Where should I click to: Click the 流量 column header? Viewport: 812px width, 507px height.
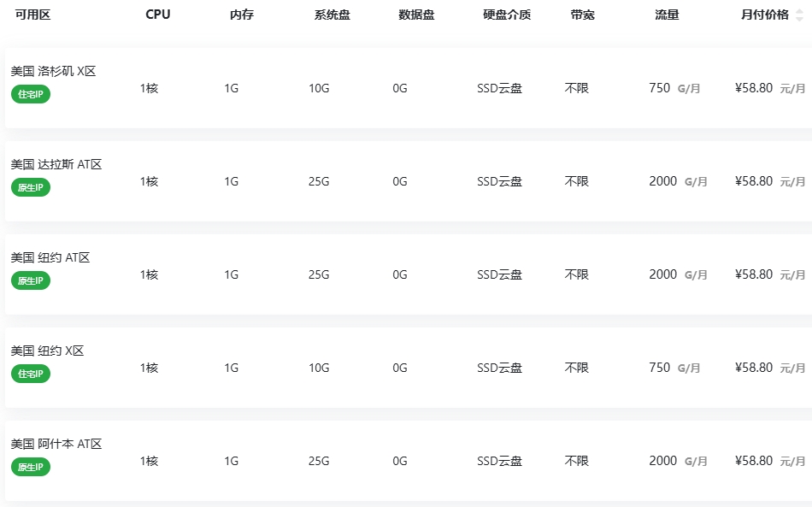pyautogui.click(x=667, y=15)
